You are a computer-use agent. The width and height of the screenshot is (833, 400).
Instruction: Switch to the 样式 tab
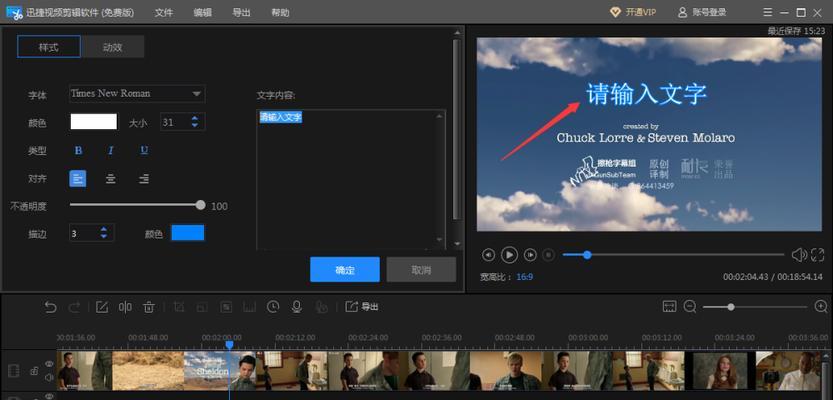[x=49, y=47]
